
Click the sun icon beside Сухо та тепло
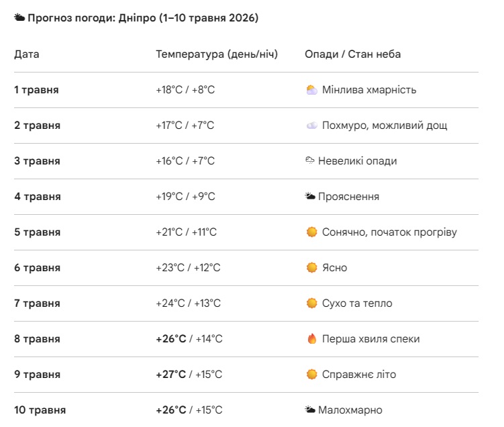click(x=311, y=303)
